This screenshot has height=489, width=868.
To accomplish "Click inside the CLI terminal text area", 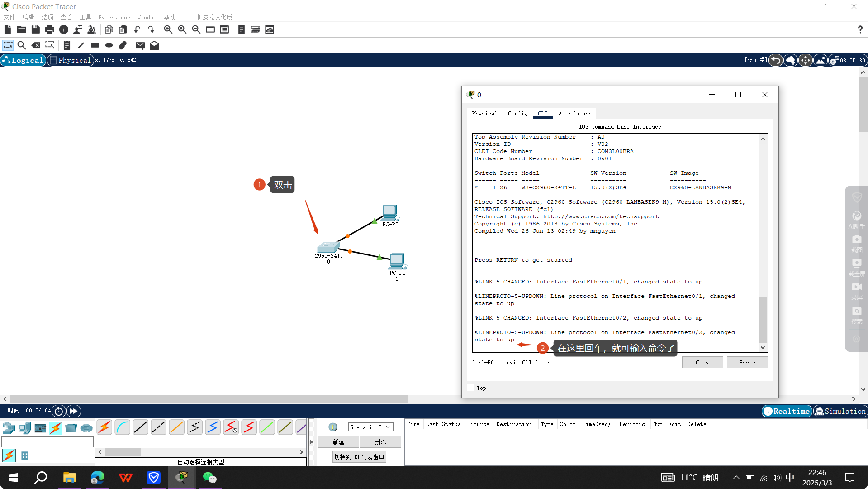I will click(615, 243).
